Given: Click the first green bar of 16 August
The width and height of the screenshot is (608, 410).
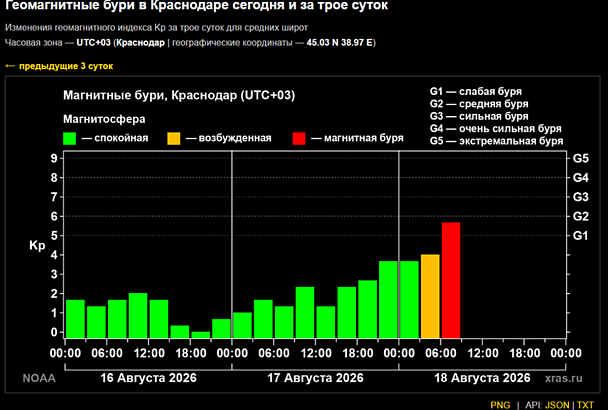Looking at the screenshot, I should pos(75,319).
